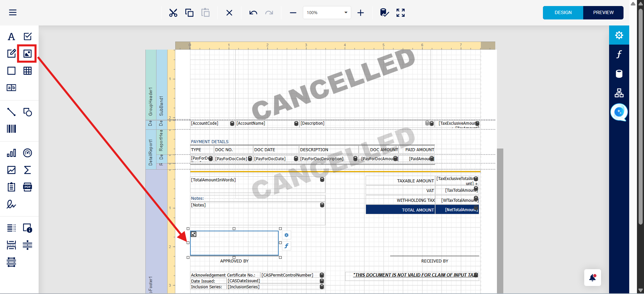Select the Sparkline tool

(11, 170)
